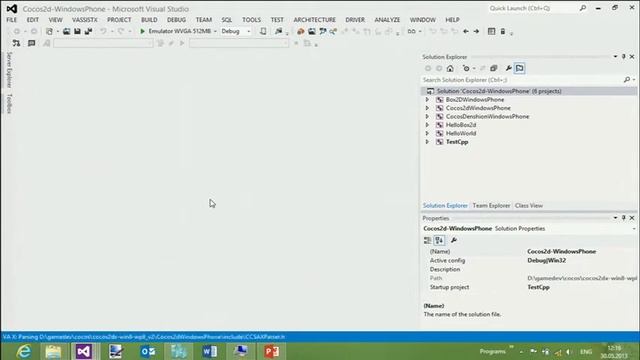The width and height of the screenshot is (640, 360).
Task: Open the DEBUG menu
Action: pyautogui.click(x=176, y=20)
